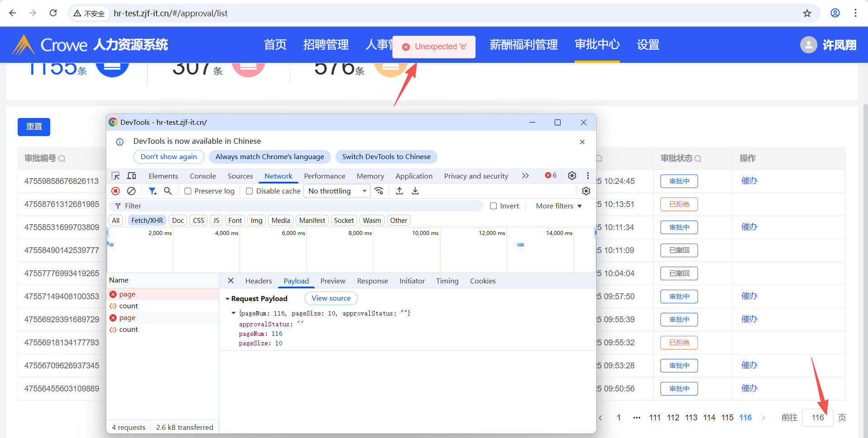
Task: Tick the Invert filter checkbox
Action: click(494, 206)
